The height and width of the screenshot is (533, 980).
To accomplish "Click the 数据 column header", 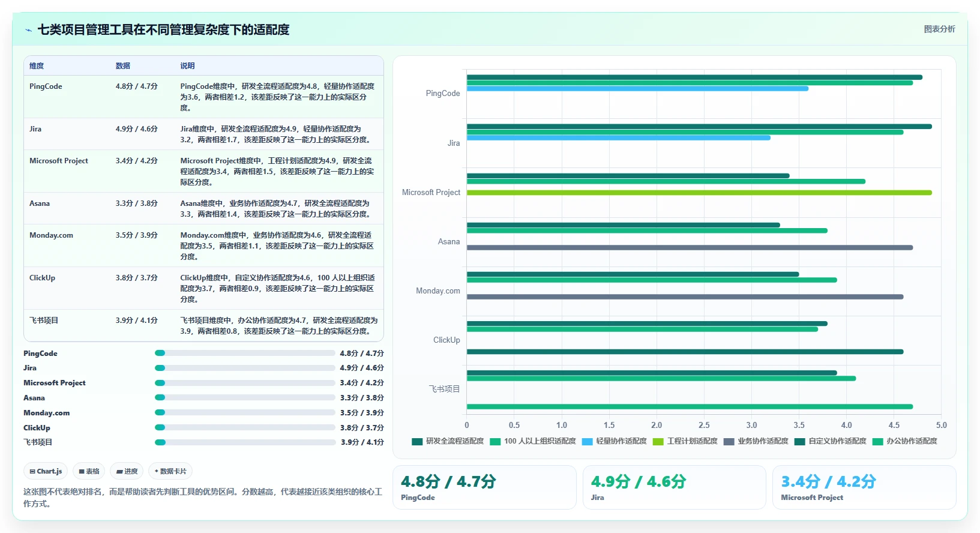I will (x=123, y=66).
